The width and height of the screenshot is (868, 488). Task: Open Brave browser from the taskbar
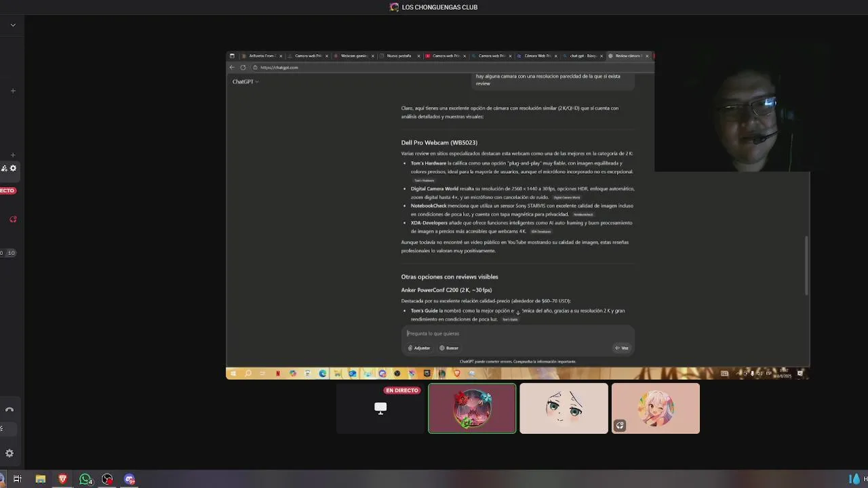63,479
